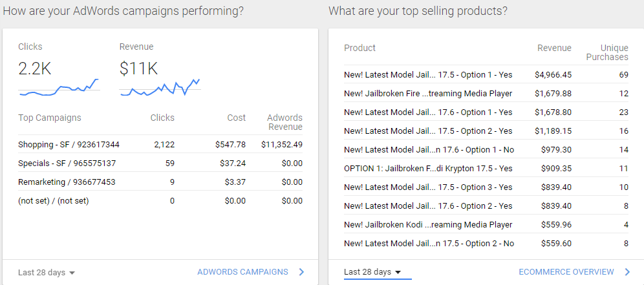Select the (not set) / (not set) row
This screenshot has width=644, height=285.
click(54, 201)
